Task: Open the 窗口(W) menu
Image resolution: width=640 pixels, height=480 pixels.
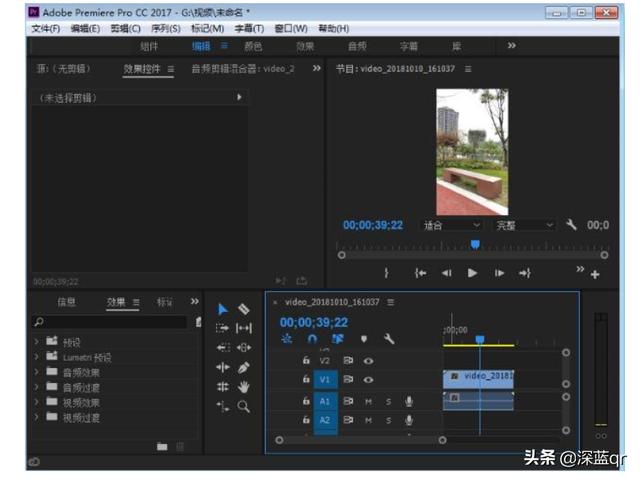Action: point(291,29)
